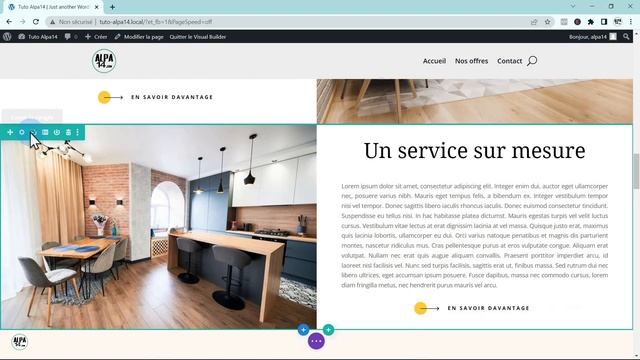Image resolution: width=640 pixels, height=360 pixels.
Task: Open Divi builder purple three-dot menu
Action: (316, 341)
